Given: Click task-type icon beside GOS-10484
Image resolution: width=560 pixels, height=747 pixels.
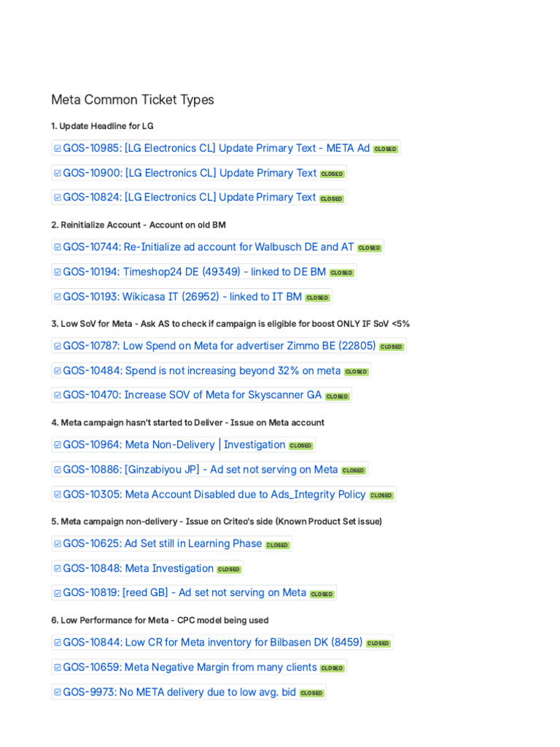Looking at the screenshot, I should [58, 370].
